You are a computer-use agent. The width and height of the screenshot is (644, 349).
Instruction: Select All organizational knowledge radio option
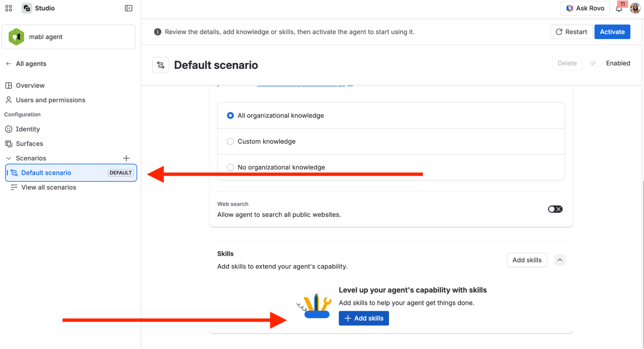point(230,116)
